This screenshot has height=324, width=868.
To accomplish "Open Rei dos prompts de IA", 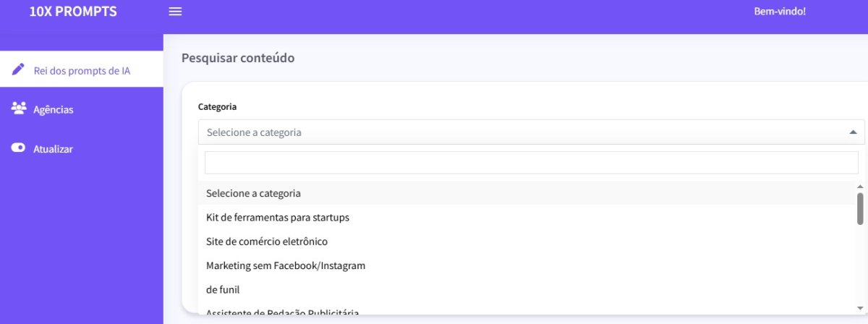I will [82, 70].
